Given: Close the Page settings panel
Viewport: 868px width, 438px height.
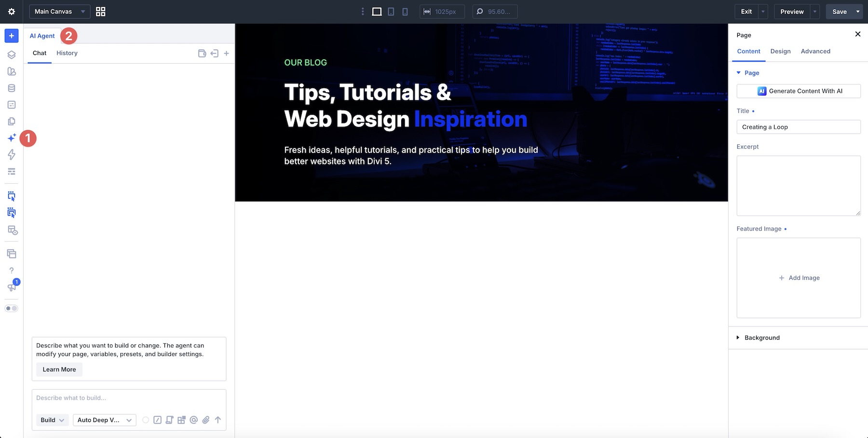Looking at the screenshot, I should [x=857, y=34].
